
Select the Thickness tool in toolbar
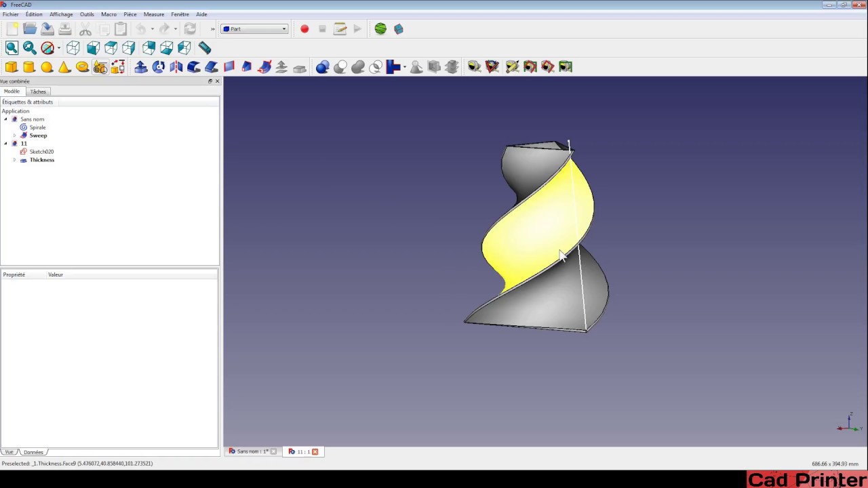[x=300, y=66]
